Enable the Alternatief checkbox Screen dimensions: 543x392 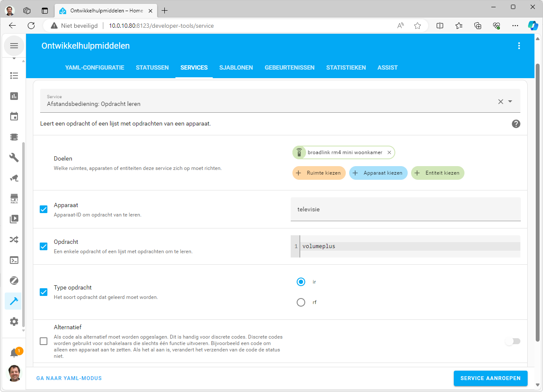pos(44,341)
